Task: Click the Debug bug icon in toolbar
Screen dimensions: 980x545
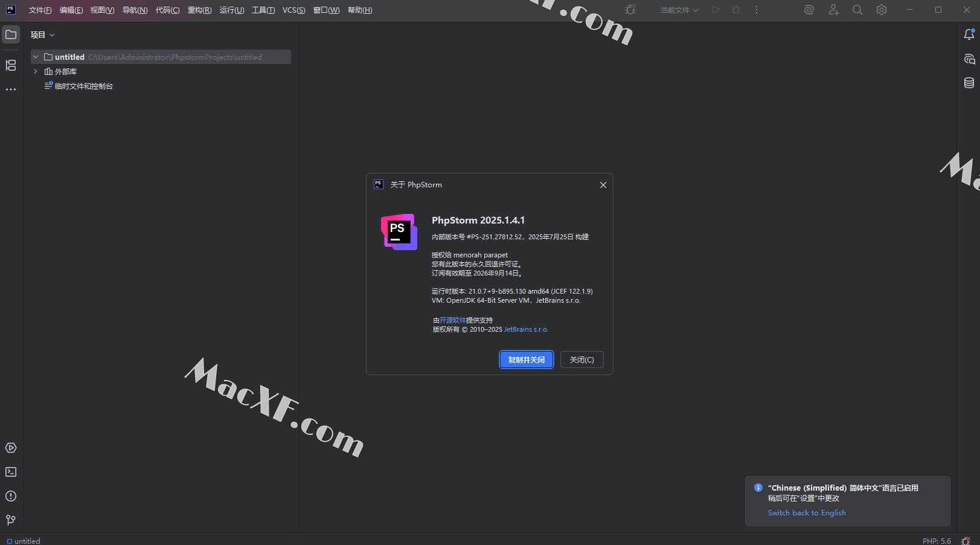Action: 736,10
